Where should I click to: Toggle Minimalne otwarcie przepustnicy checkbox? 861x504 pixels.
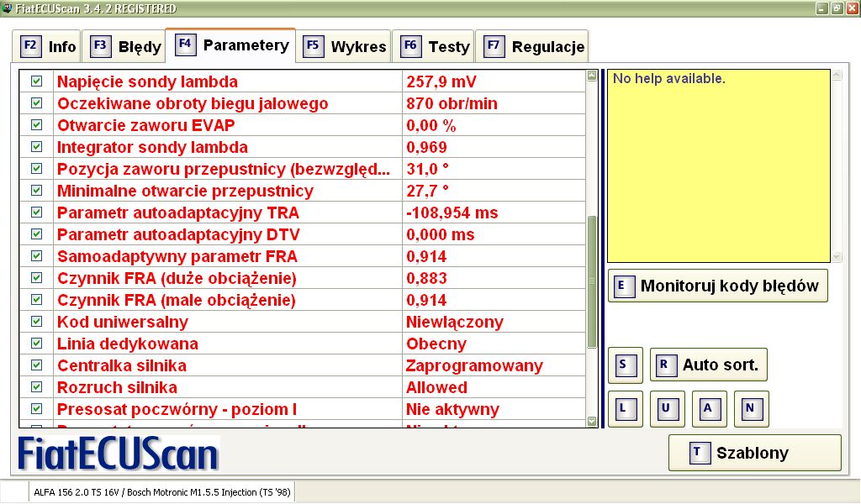(x=36, y=191)
